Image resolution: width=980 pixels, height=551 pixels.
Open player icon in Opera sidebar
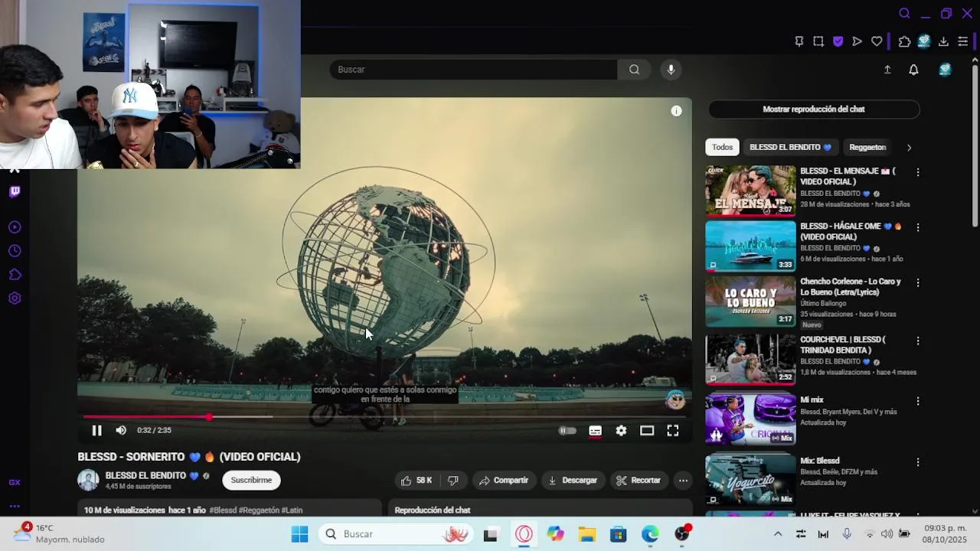(x=15, y=227)
